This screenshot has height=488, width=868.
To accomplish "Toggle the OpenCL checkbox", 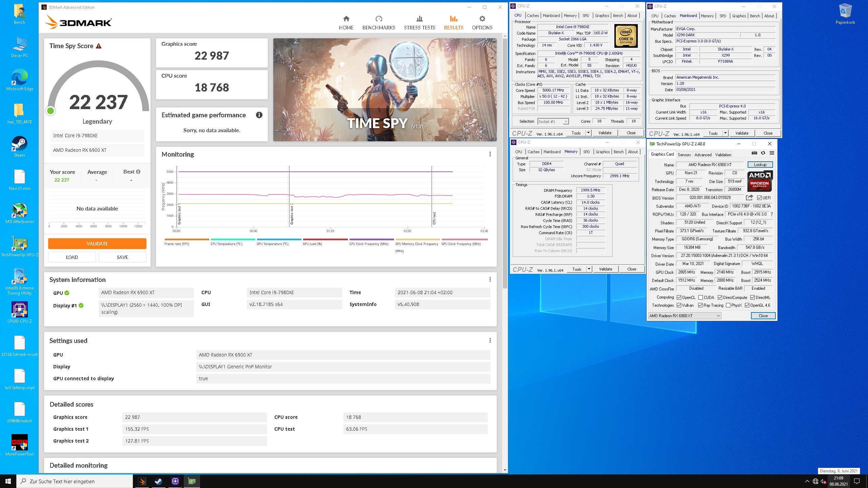I will [x=679, y=298].
